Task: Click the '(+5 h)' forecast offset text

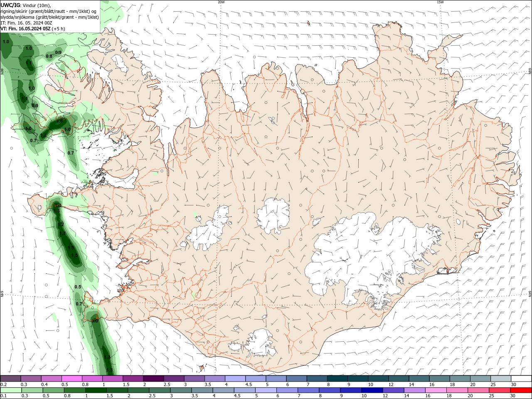Action: pos(59,29)
